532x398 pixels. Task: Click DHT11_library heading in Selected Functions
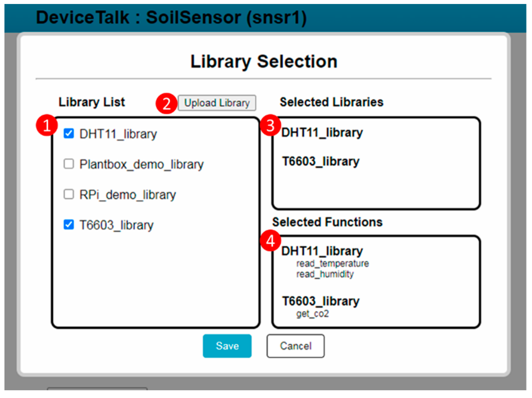click(x=322, y=251)
